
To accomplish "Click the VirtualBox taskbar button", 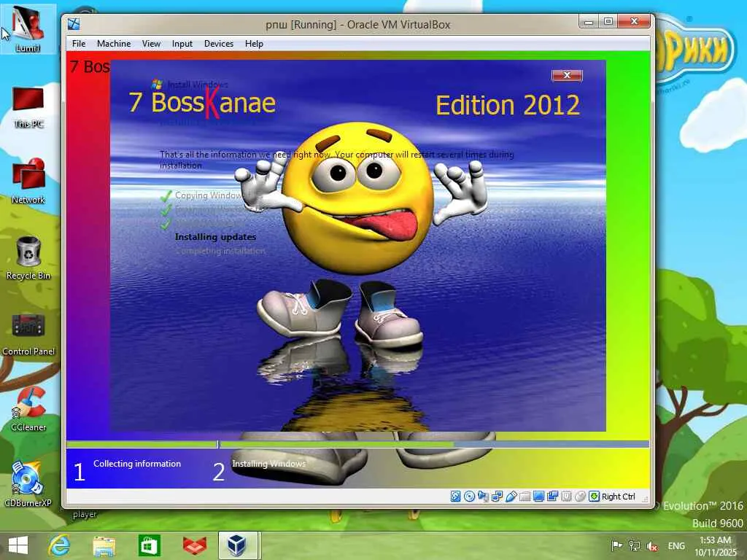I will [239, 545].
